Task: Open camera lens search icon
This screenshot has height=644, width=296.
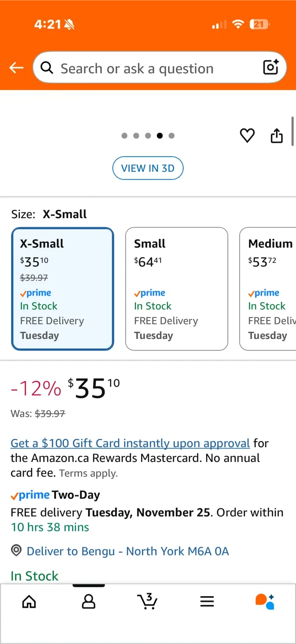Action: point(271,68)
